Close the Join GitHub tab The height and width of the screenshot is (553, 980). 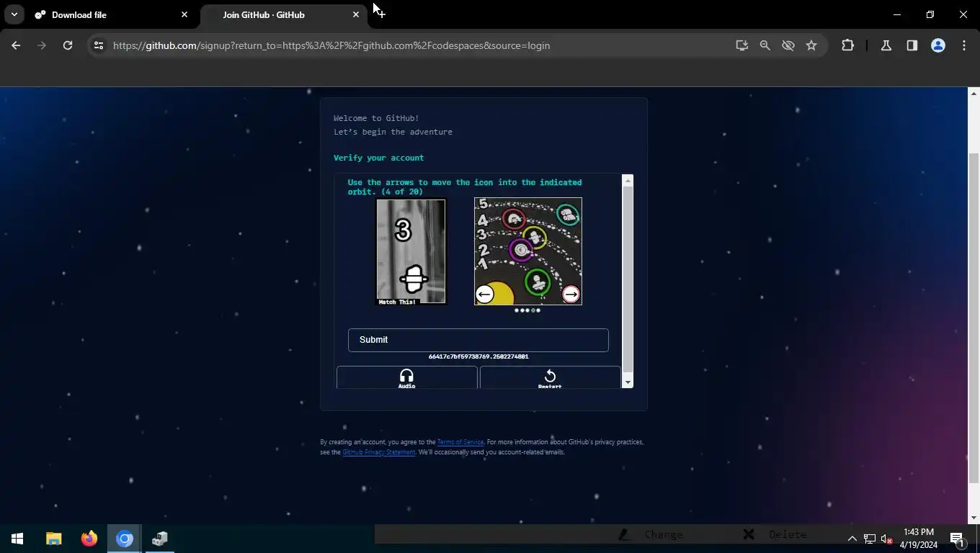(356, 14)
